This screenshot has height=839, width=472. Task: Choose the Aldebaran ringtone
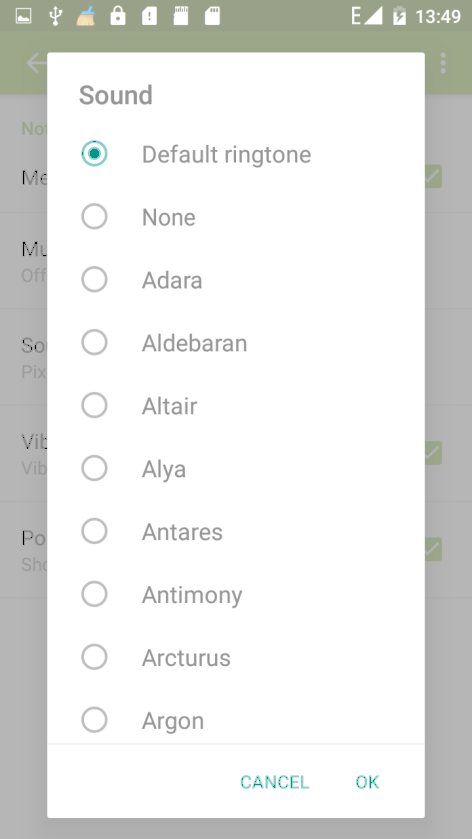[94, 343]
